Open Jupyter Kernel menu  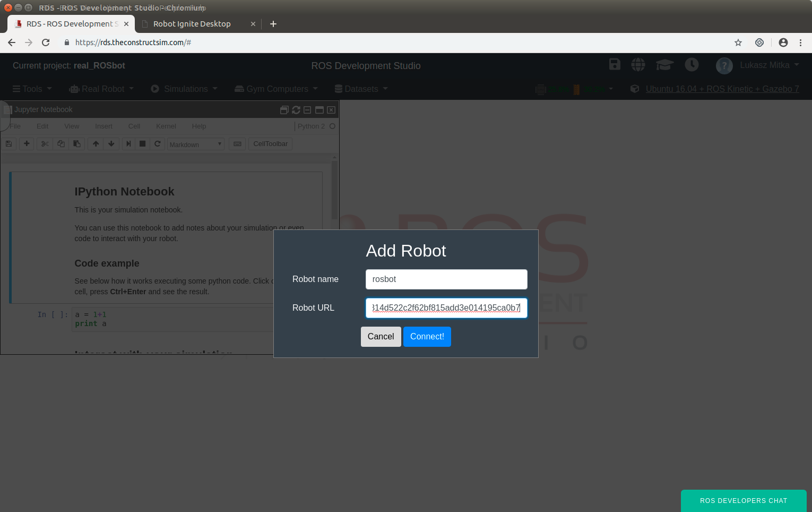(166, 126)
